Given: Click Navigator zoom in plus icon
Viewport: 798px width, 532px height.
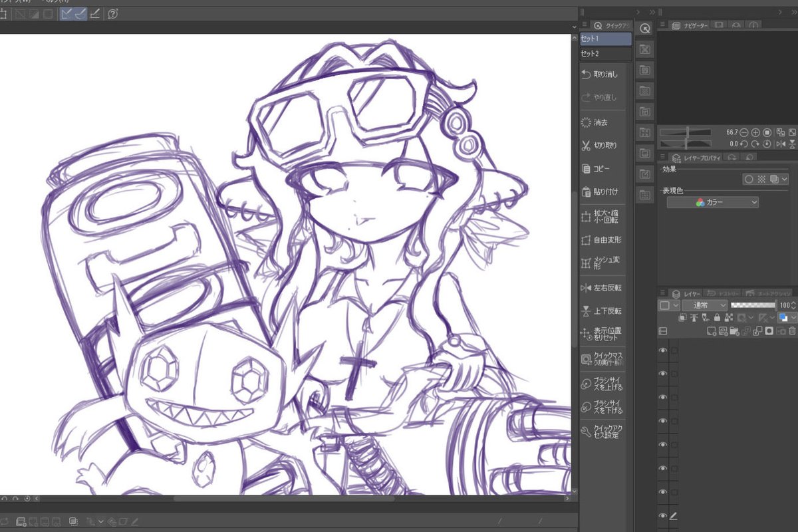Looking at the screenshot, I should (755, 132).
